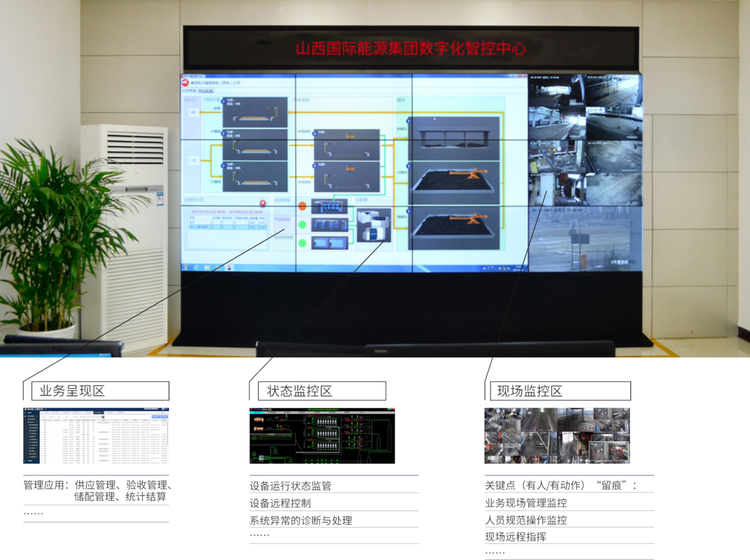Open the camera mosaic image under 现场监控区
The image size is (750, 560).
click(x=557, y=435)
